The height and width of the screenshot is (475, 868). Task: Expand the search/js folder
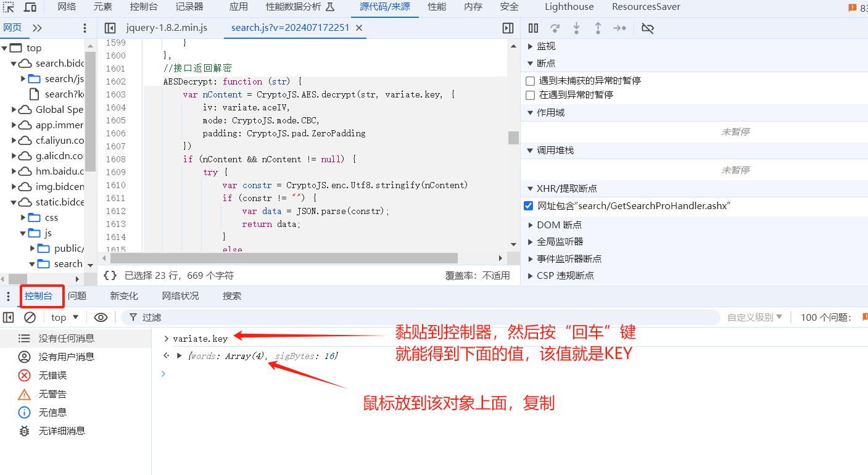pos(23,79)
